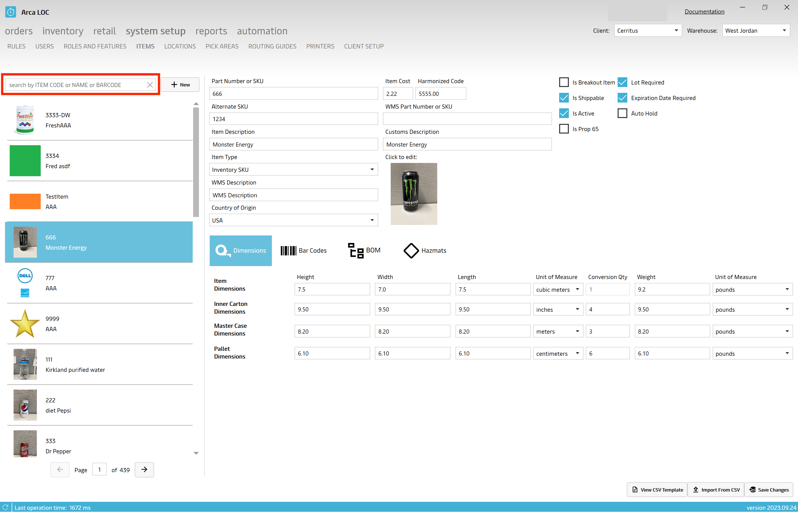Open the inventory menu
The width and height of the screenshot is (798, 532).
tap(63, 31)
